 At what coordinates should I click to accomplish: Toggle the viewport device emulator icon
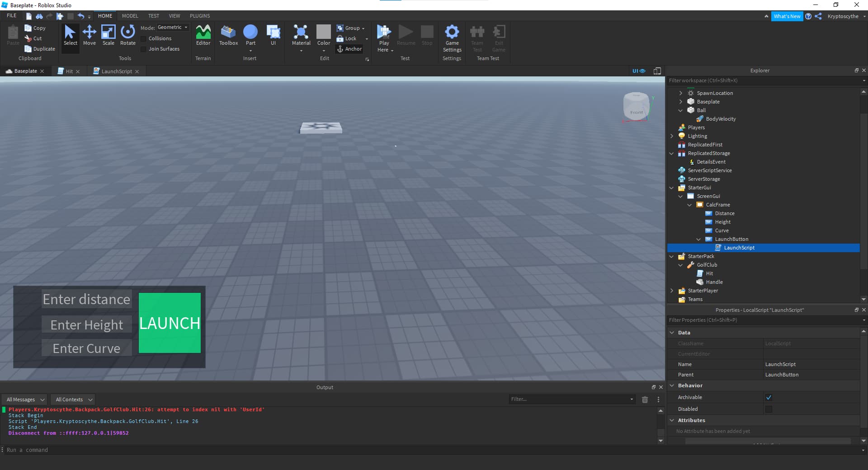point(657,71)
